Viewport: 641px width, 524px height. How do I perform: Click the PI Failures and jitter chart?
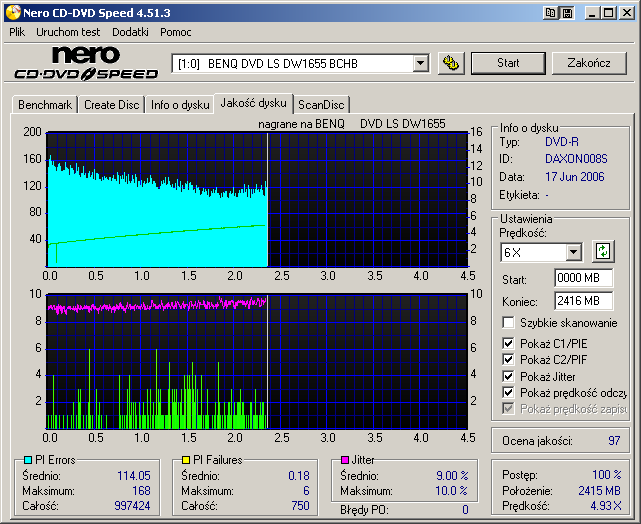pyautogui.click(x=257, y=361)
